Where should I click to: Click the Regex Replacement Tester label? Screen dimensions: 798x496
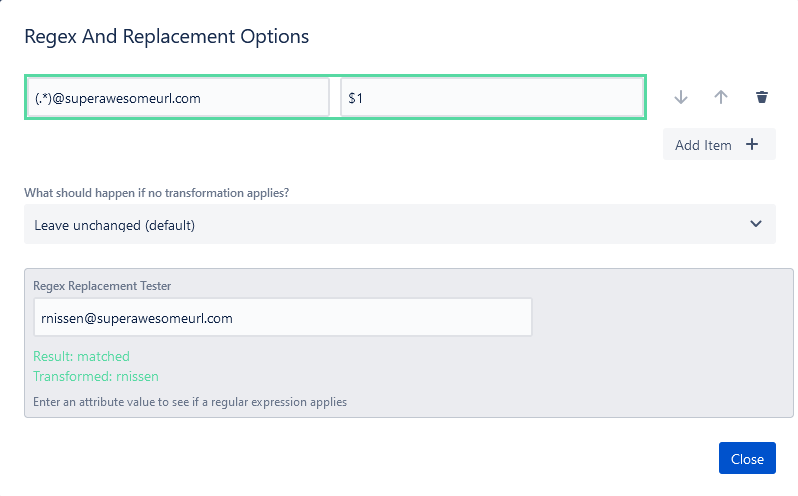(x=102, y=286)
